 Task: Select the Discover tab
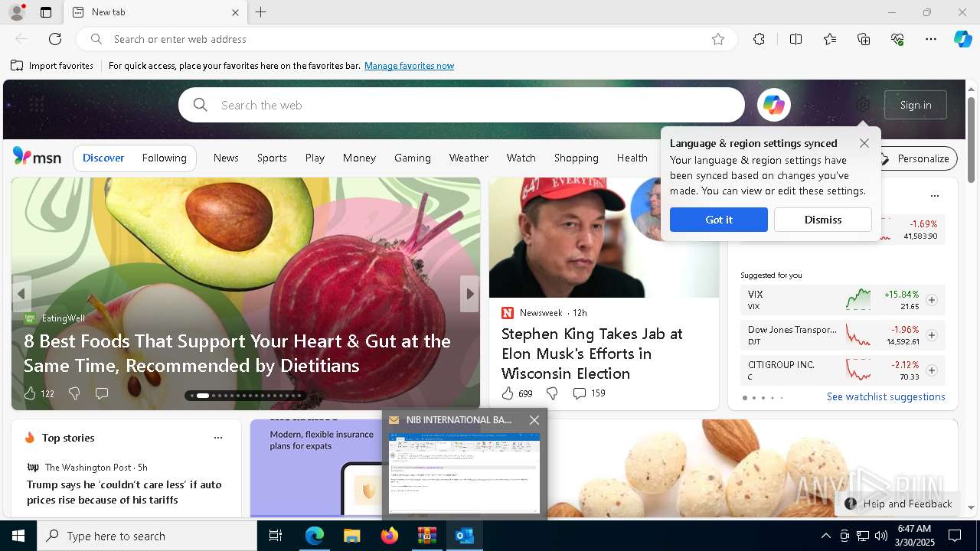click(103, 158)
